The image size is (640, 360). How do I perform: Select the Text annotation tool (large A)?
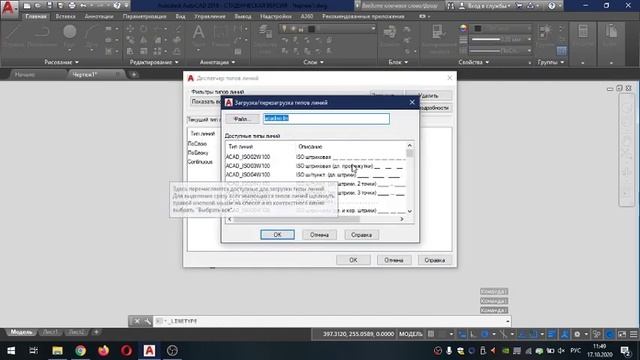click(198, 33)
